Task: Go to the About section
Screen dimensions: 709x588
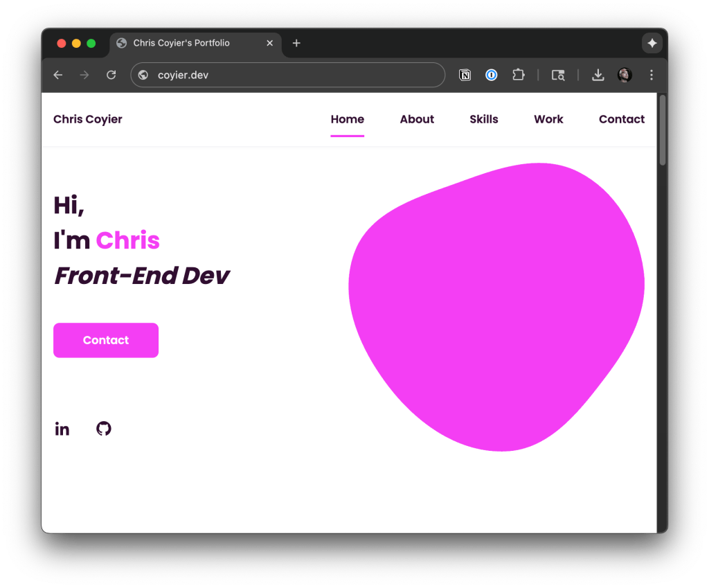Action: [417, 119]
